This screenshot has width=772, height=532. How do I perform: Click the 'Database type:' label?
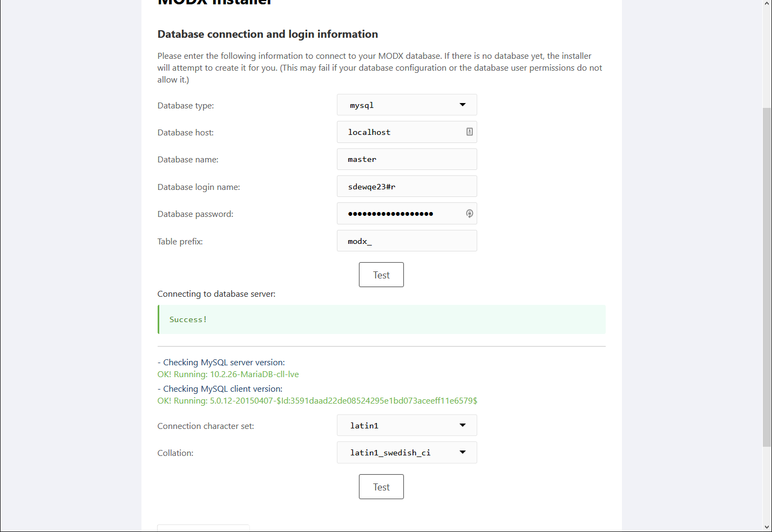186,106
